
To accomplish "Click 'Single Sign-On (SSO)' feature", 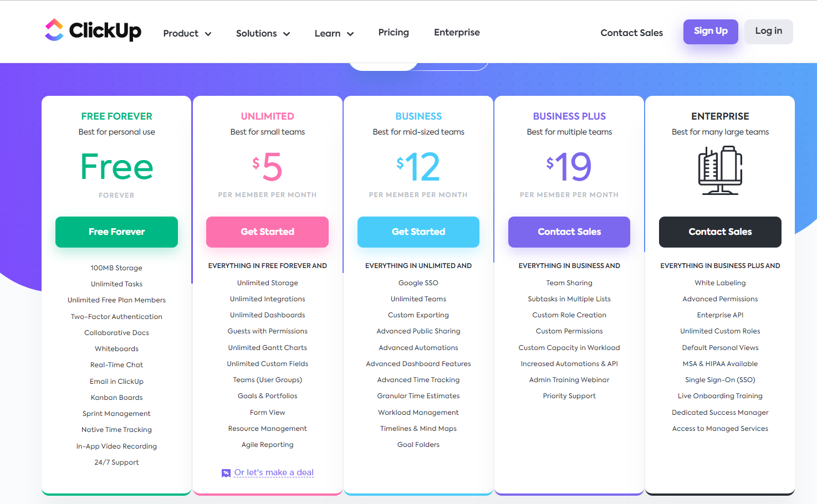I will click(720, 380).
